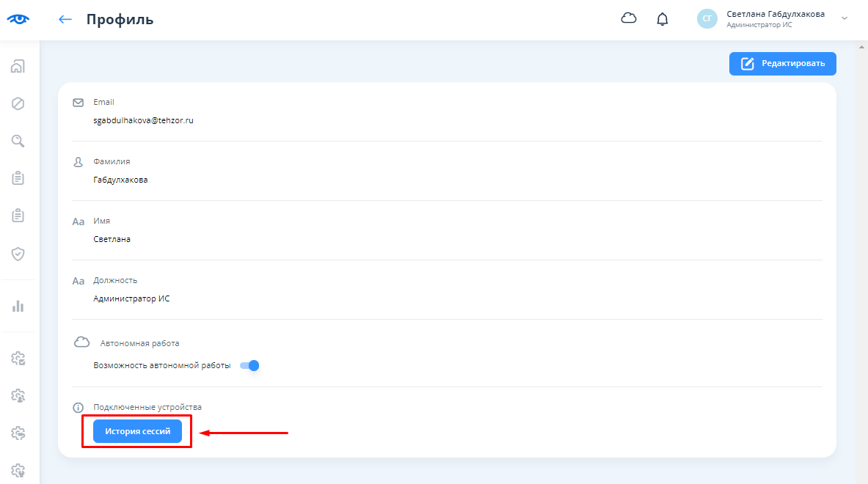This screenshot has width=868, height=484.
Task: Click the Светлана Габдулхакова account name
Action: [775, 14]
